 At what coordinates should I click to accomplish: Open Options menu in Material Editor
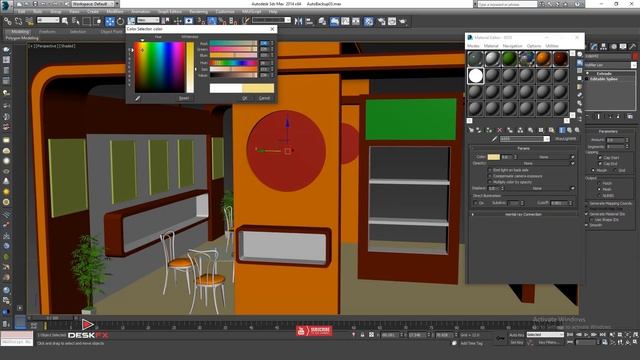[x=534, y=46]
